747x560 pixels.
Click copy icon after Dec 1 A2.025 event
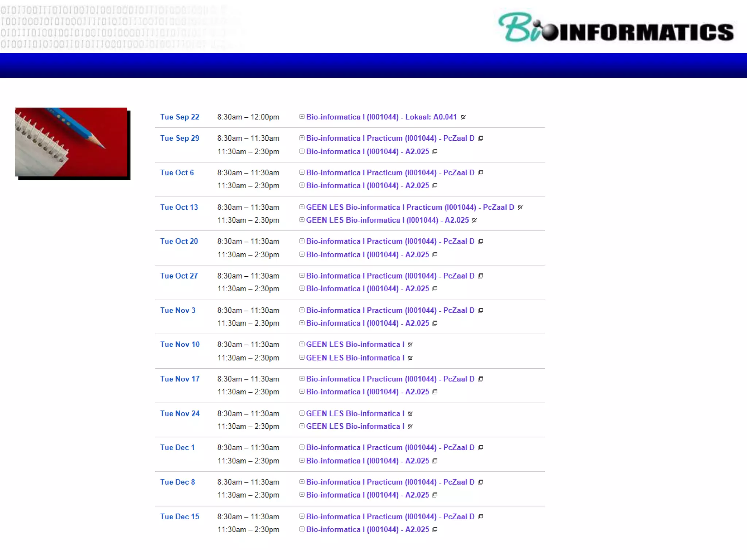tap(435, 461)
